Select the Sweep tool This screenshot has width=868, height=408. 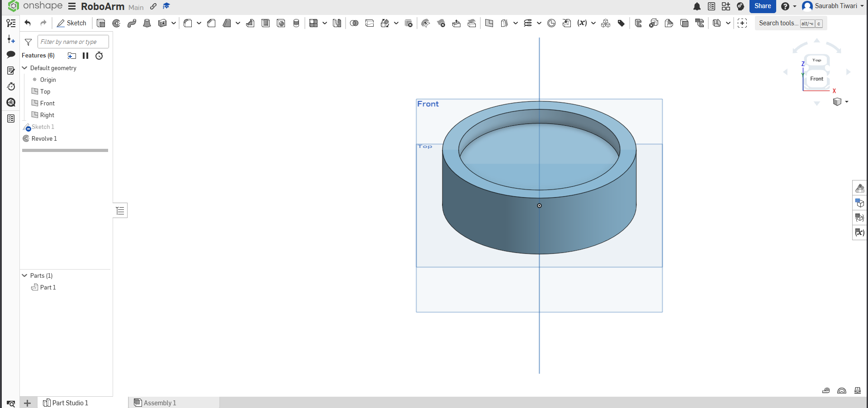132,23
